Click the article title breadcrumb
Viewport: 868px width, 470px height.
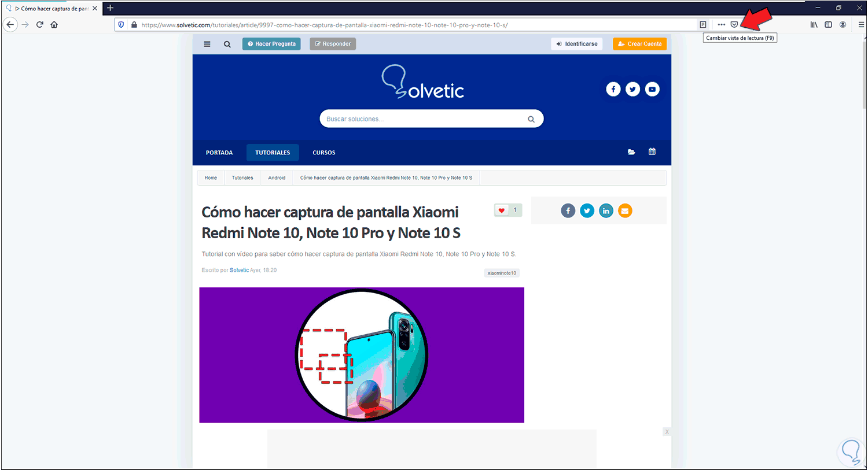coord(386,178)
